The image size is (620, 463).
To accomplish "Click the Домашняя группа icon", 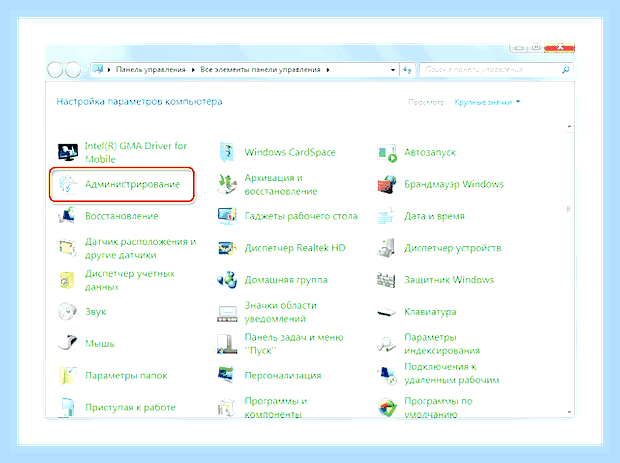I will point(227,280).
